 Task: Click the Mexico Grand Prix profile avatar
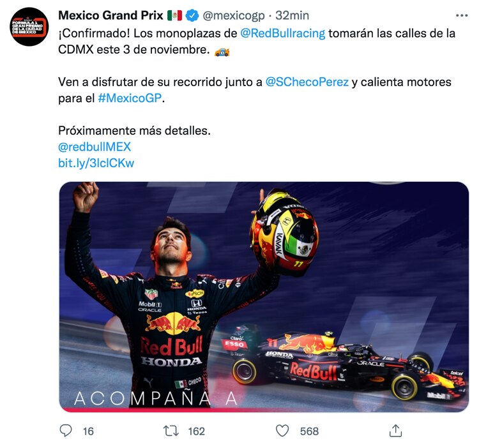(29, 27)
